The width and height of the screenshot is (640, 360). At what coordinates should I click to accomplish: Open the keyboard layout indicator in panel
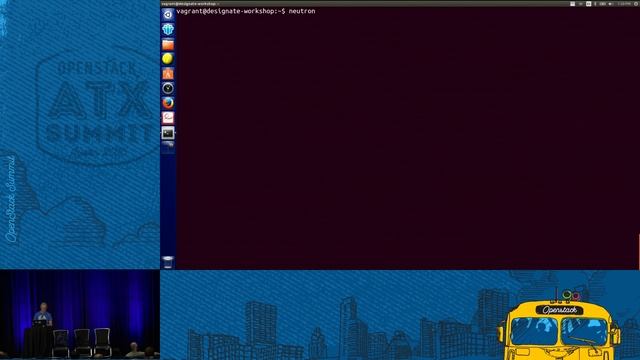588,4
